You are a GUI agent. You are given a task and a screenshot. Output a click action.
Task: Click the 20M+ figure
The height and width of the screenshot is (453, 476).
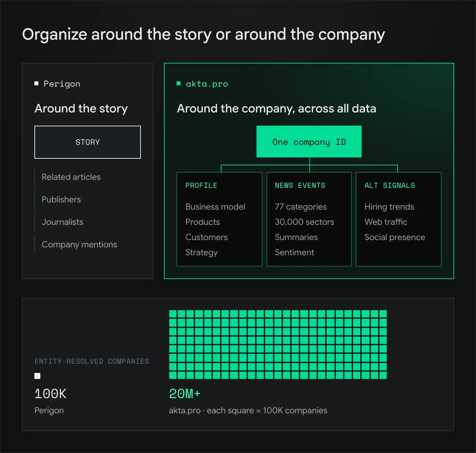(185, 393)
